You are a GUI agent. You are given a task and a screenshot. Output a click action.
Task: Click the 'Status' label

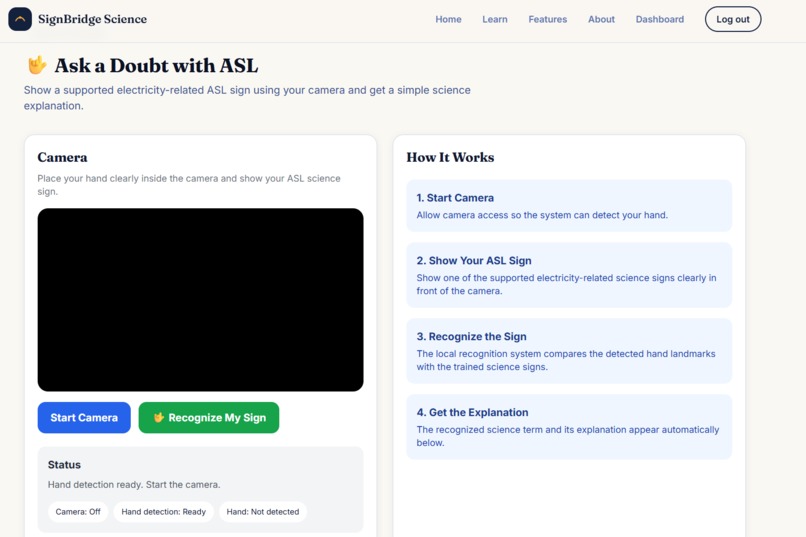tap(64, 465)
